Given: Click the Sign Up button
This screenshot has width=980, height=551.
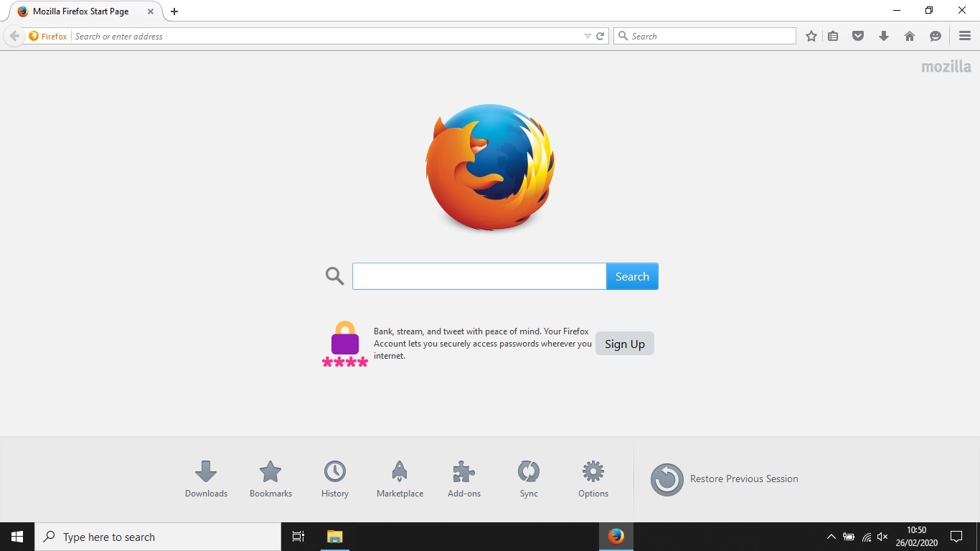Looking at the screenshot, I should 624,344.
